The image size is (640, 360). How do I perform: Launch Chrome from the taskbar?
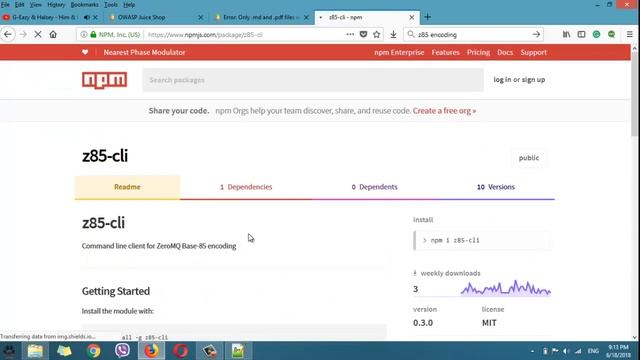[x=93, y=351]
